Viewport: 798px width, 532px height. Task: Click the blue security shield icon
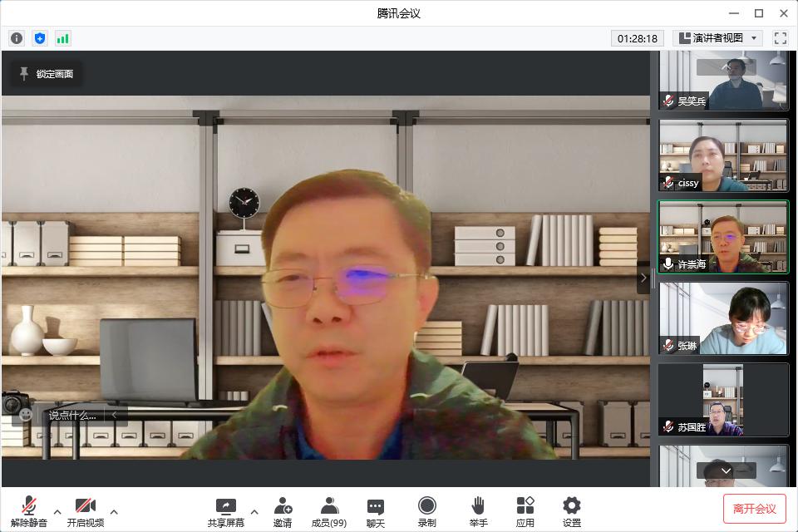coord(40,38)
